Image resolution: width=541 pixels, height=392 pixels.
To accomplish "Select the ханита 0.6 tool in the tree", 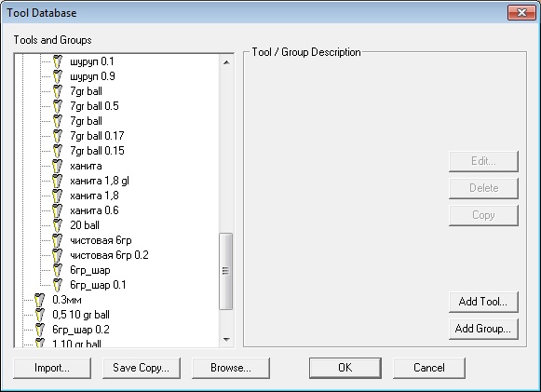I will coord(94,210).
